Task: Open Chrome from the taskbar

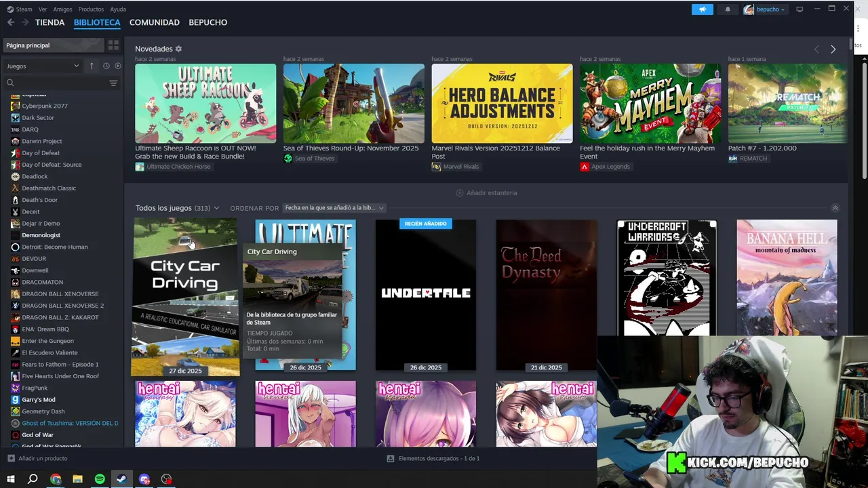Action: point(56,479)
